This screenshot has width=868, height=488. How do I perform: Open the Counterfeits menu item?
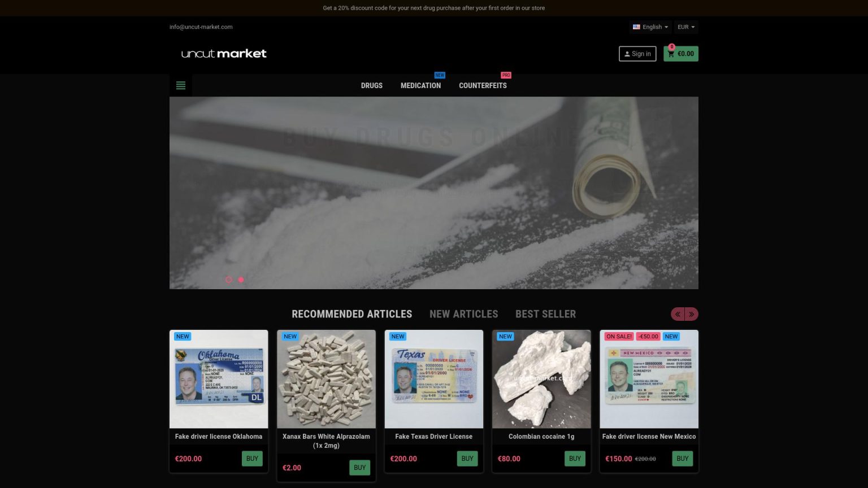pos(483,86)
